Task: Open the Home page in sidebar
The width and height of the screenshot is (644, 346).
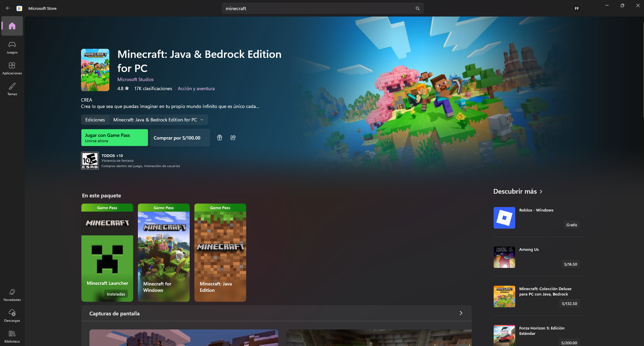Action: [x=12, y=26]
